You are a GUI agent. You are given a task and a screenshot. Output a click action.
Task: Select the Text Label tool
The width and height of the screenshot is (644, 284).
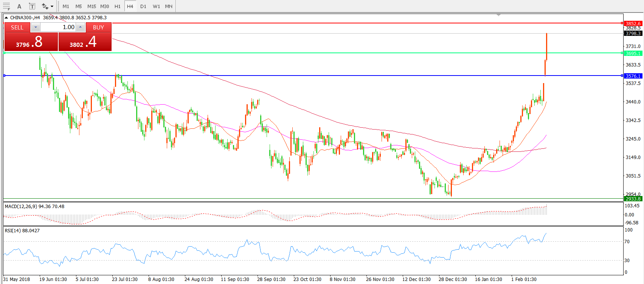pos(32,6)
